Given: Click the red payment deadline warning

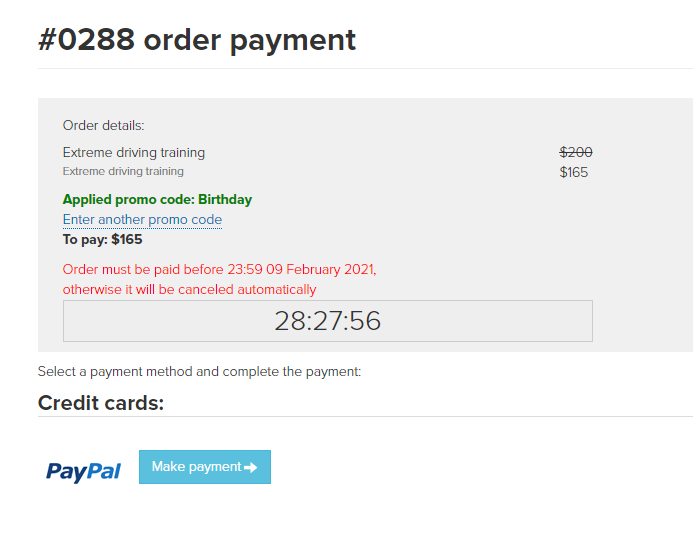Looking at the screenshot, I should coord(220,279).
